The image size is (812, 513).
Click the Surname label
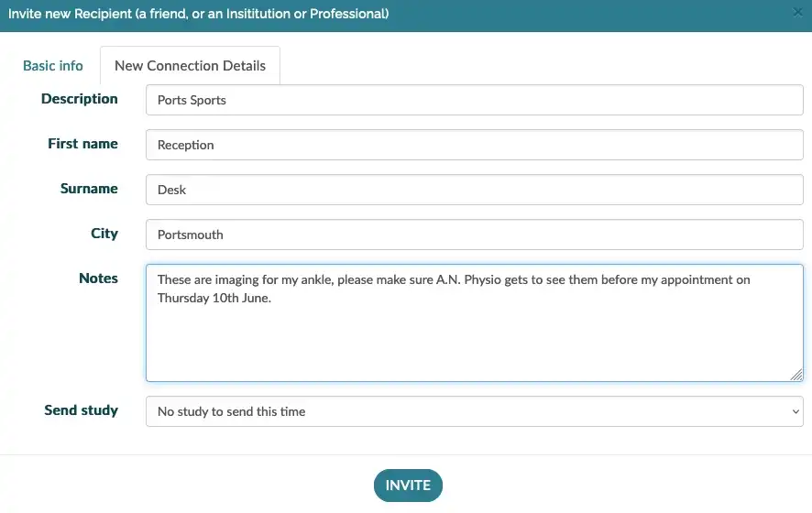click(89, 189)
